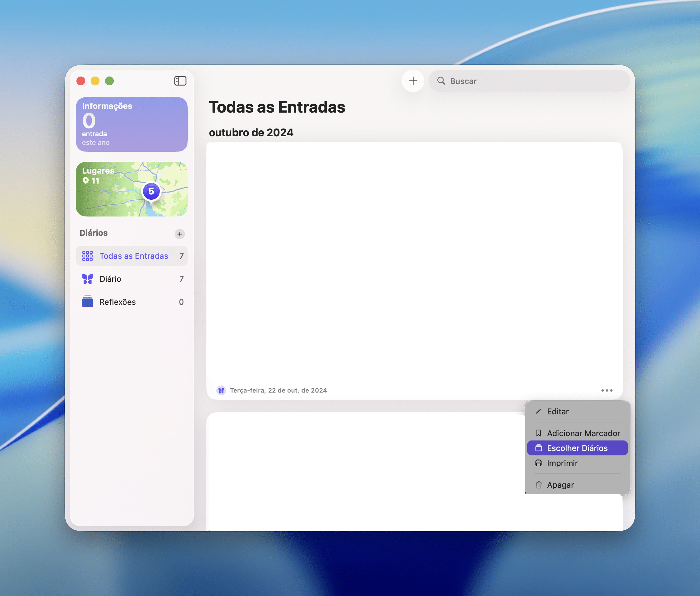Select Adicionar Marcador menu item

[583, 433]
